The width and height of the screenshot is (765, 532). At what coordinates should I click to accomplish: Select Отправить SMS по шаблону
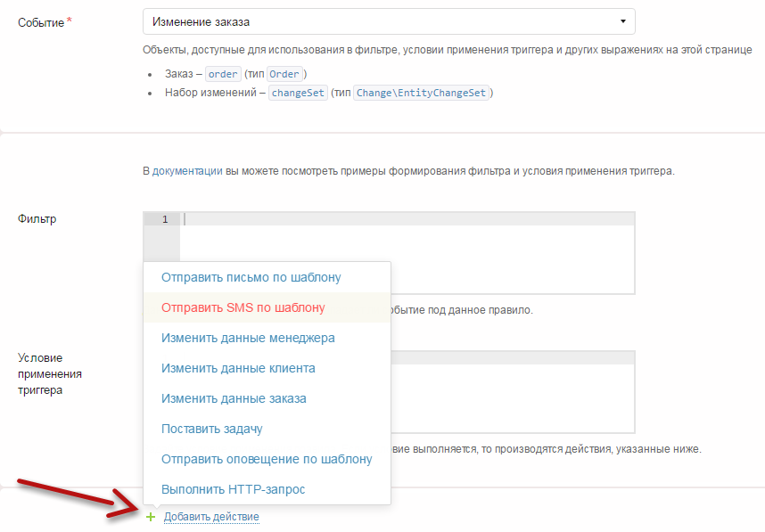click(x=243, y=307)
